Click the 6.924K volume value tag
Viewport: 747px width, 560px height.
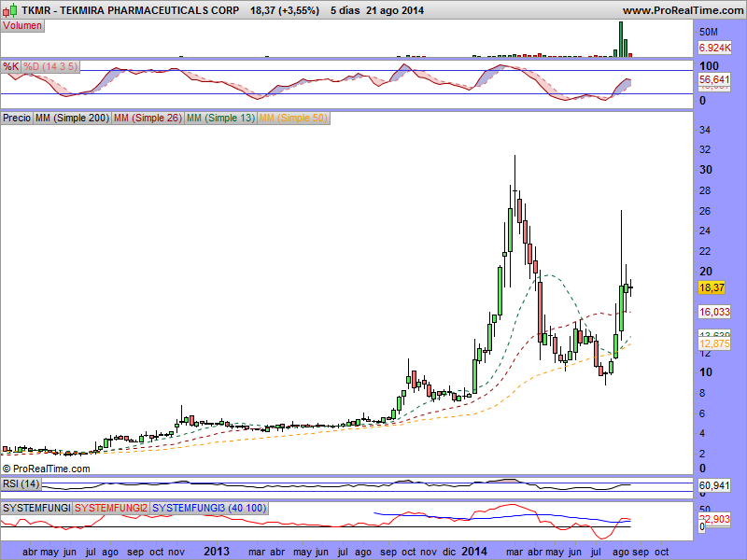pyautogui.click(x=714, y=48)
